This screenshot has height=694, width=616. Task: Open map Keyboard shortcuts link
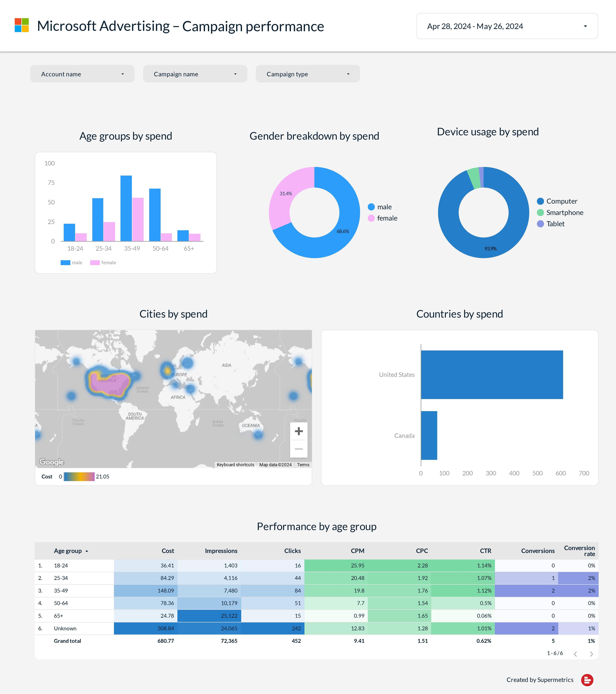(x=235, y=464)
